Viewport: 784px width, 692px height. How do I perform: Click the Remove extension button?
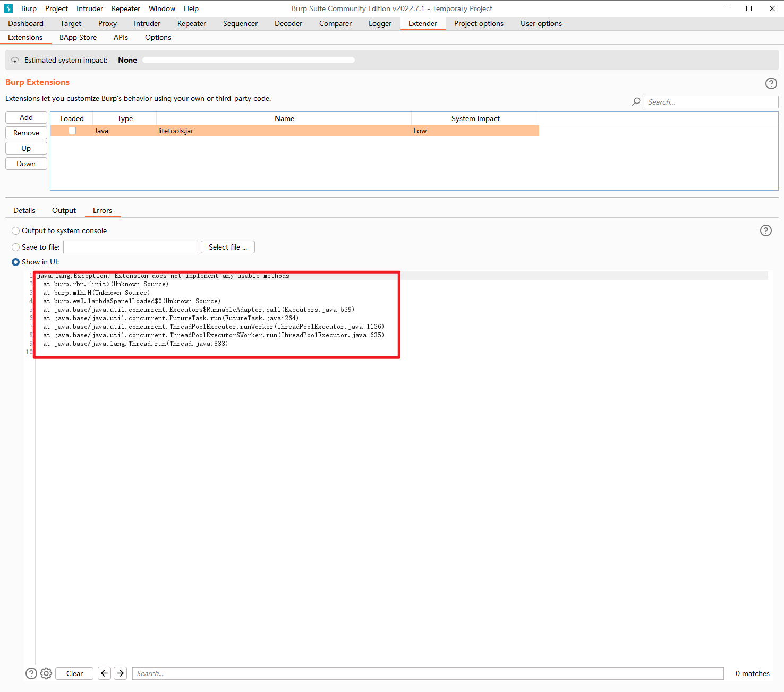(x=26, y=133)
